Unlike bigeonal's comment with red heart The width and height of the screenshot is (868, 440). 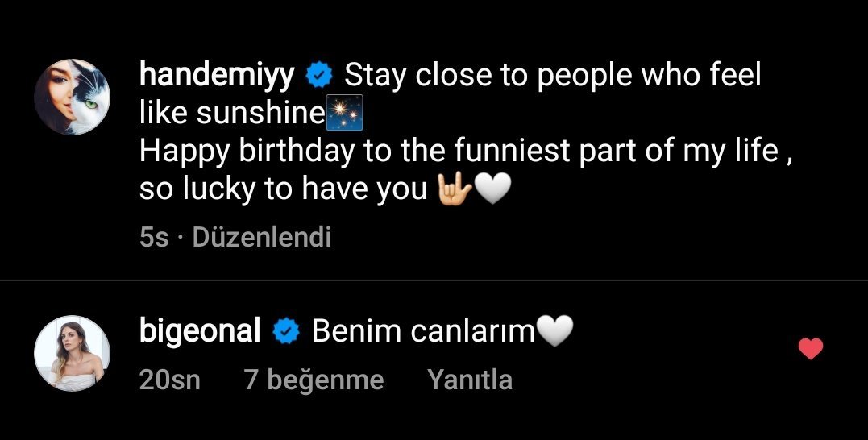[x=811, y=349]
